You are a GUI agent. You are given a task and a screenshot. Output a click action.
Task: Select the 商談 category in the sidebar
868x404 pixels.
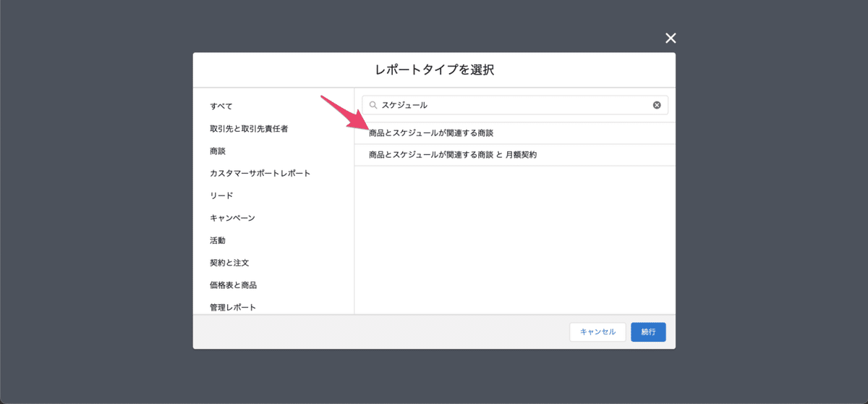[x=218, y=151]
